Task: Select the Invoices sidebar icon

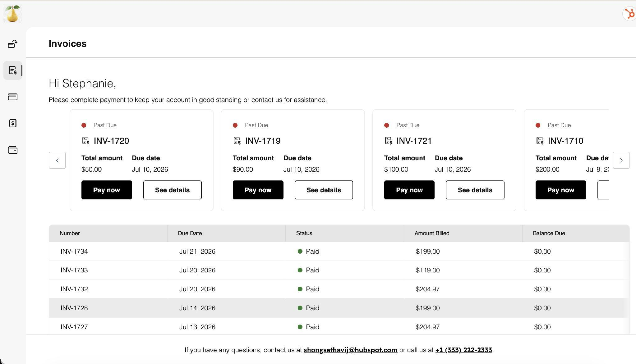Action: point(13,70)
